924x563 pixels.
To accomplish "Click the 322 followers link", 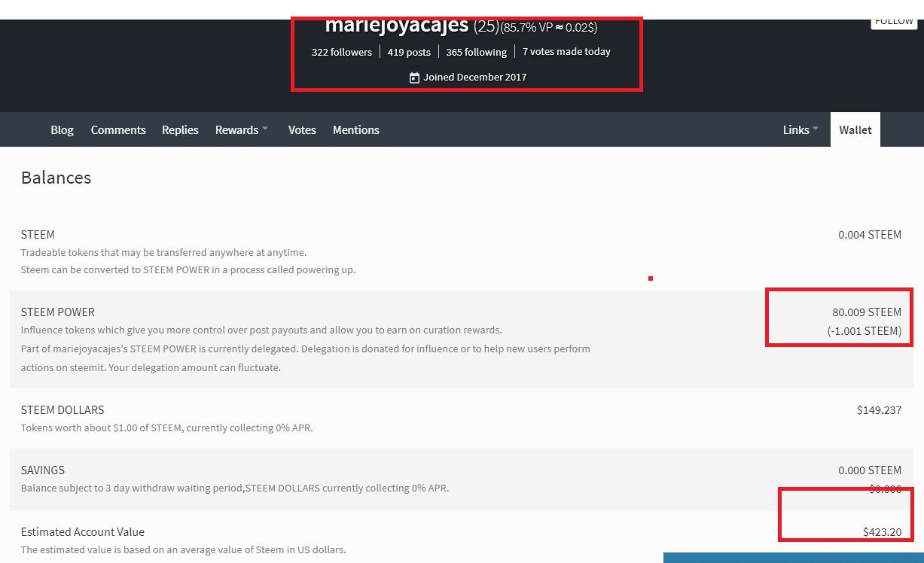I will [x=342, y=52].
